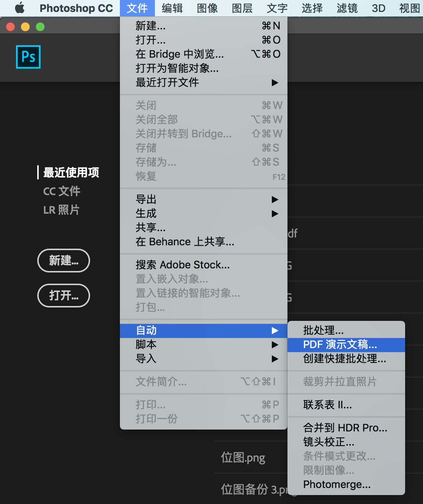Choose 打开... menu item
423x504 pixels.
coord(204,40)
